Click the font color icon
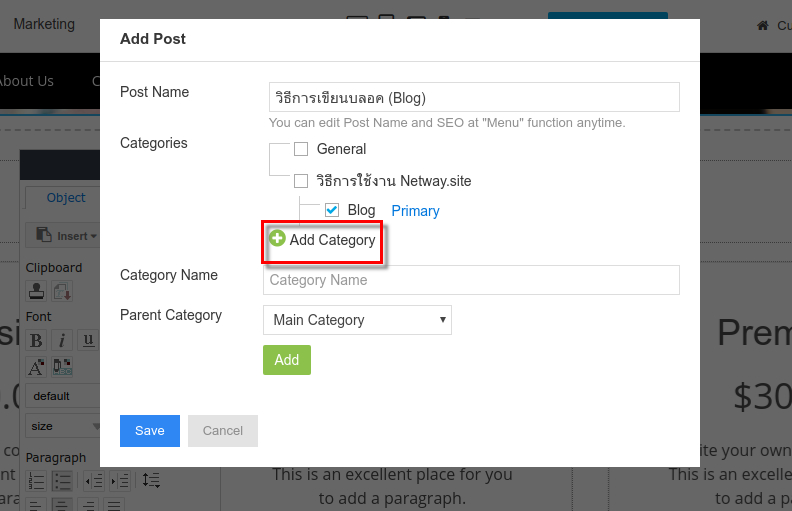Viewport: 792px width, 511px height. click(36, 366)
